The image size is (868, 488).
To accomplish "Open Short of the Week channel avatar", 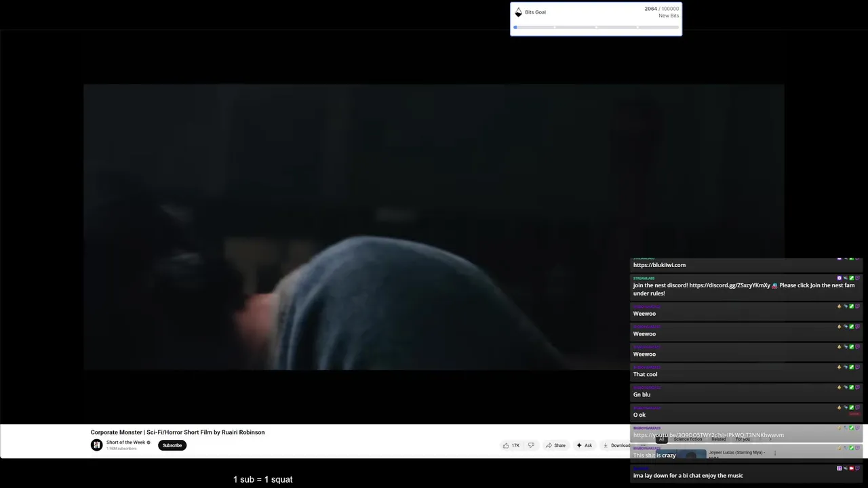I will tap(97, 445).
